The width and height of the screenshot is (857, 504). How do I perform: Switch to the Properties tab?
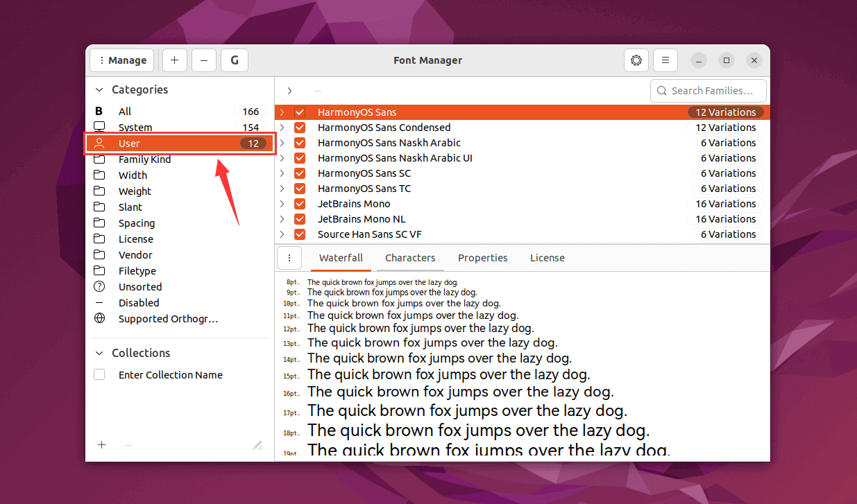[x=483, y=258]
